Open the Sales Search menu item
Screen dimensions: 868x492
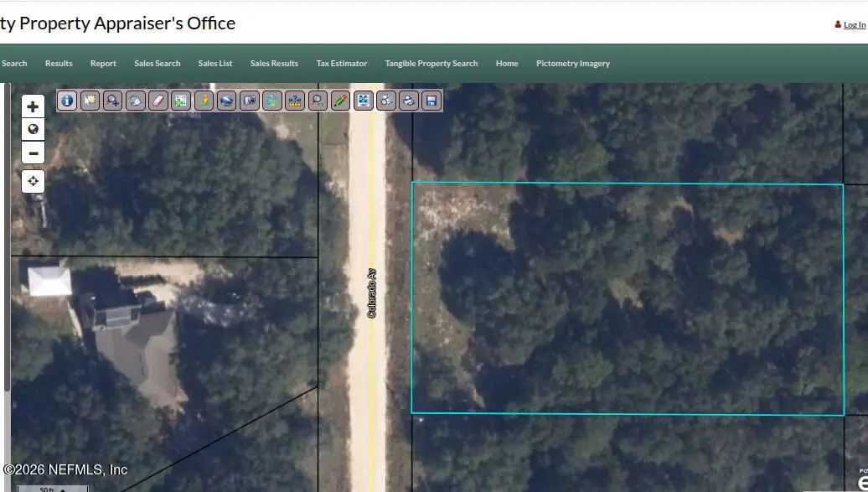click(157, 63)
